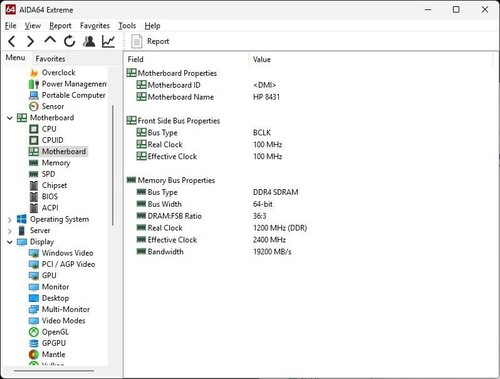500x379 pixels.
Task: Go forward with the right arrow toolbar icon
Action: pos(30,41)
